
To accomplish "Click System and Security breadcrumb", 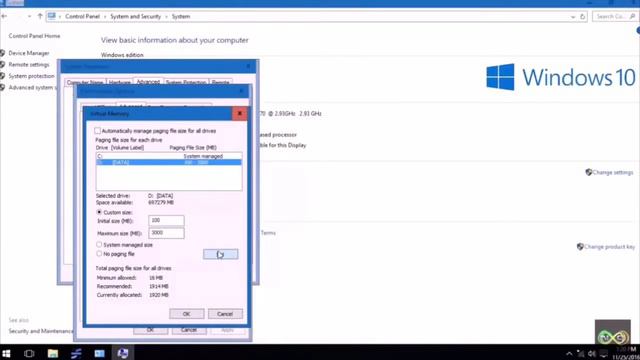I will tap(136, 16).
